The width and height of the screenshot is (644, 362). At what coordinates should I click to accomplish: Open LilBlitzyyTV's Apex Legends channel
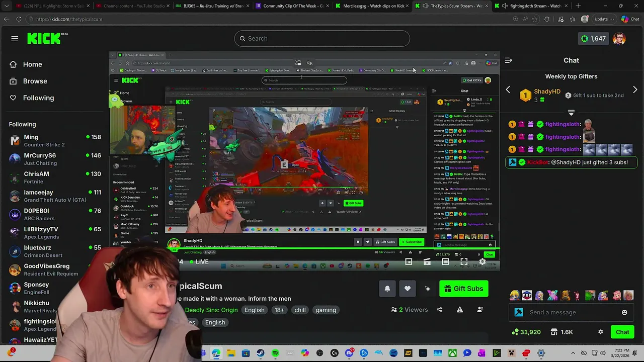pyautogui.click(x=55, y=233)
